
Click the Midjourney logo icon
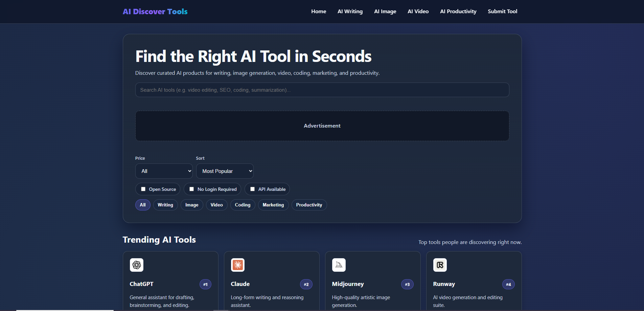tap(339, 265)
